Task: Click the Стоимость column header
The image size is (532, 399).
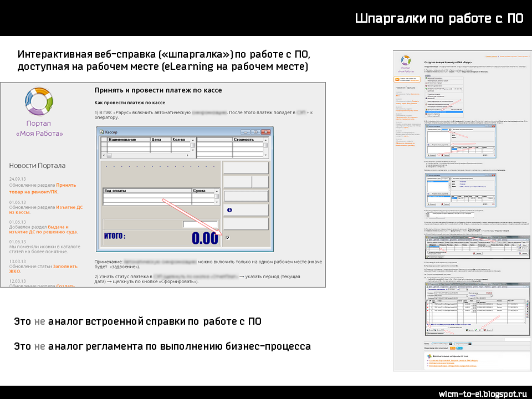Action: tap(248, 140)
